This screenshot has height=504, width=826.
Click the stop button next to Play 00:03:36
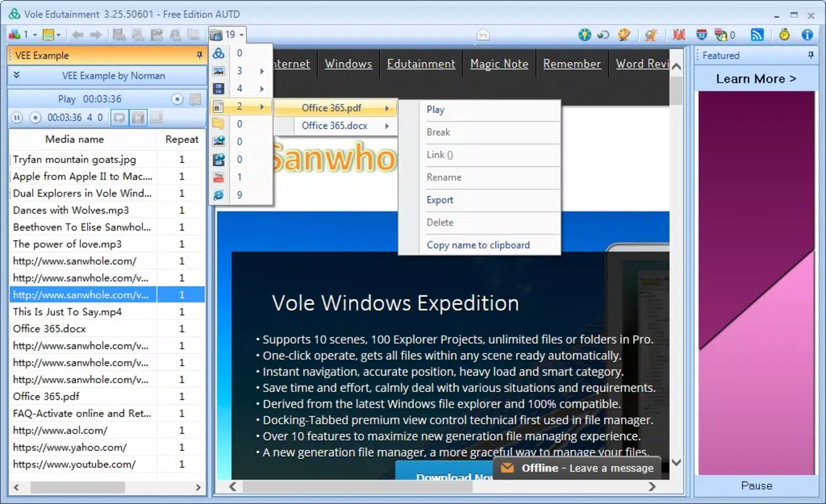(178, 99)
